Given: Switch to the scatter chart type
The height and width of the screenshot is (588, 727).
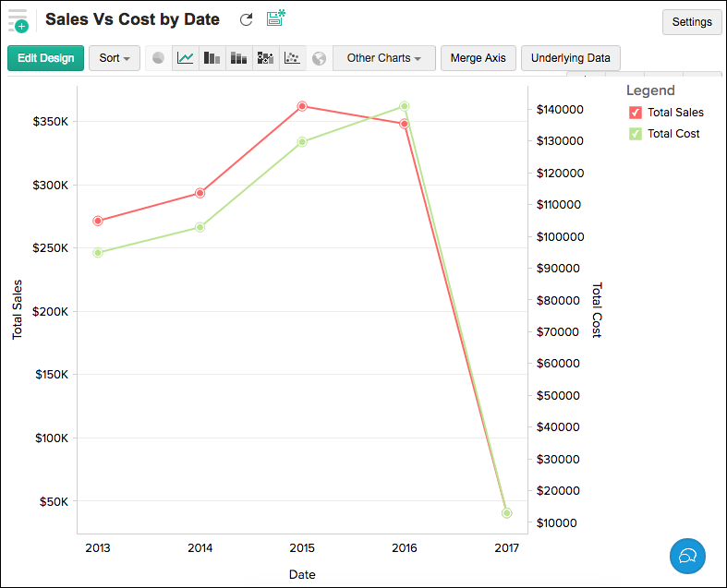Looking at the screenshot, I should [x=292, y=58].
